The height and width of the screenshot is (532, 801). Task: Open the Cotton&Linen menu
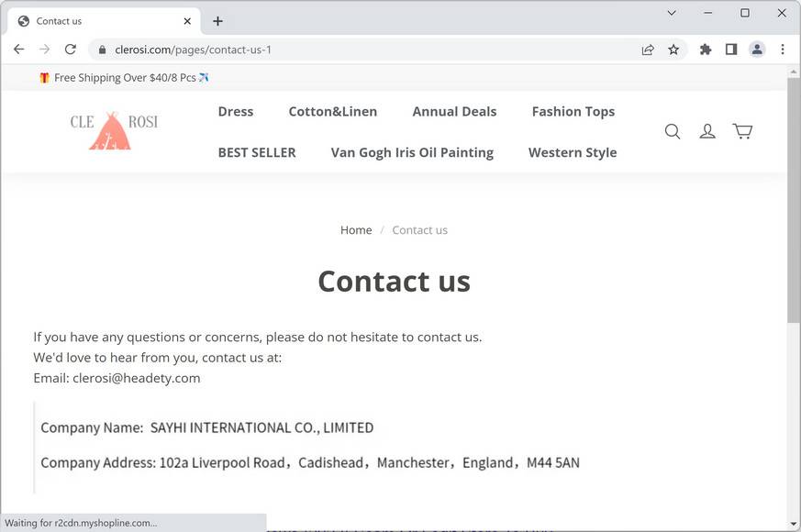[332, 111]
